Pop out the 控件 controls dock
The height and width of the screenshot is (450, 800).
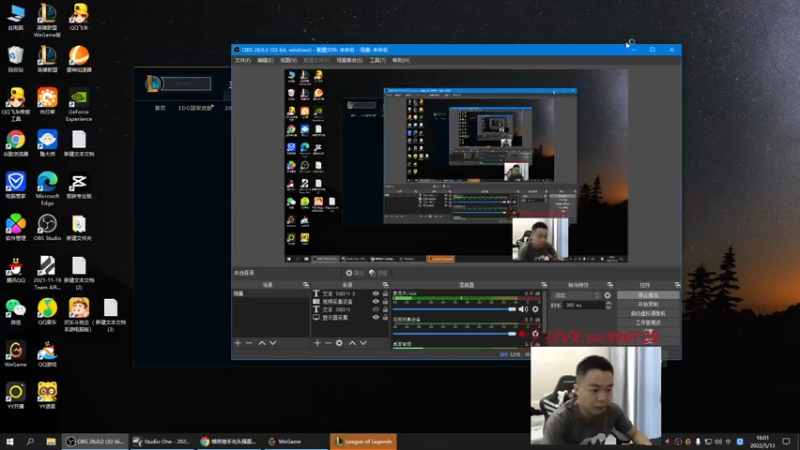pyautogui.click(x=677, y=285)
